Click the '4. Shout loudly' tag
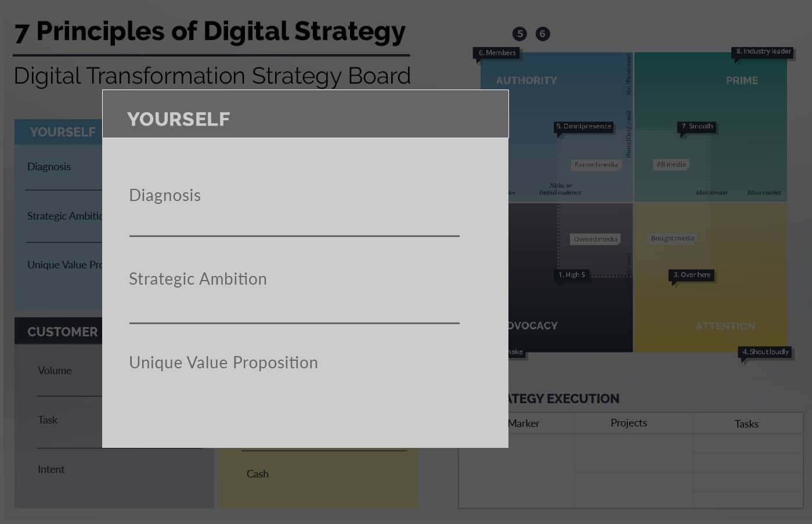 click(766, 351)
